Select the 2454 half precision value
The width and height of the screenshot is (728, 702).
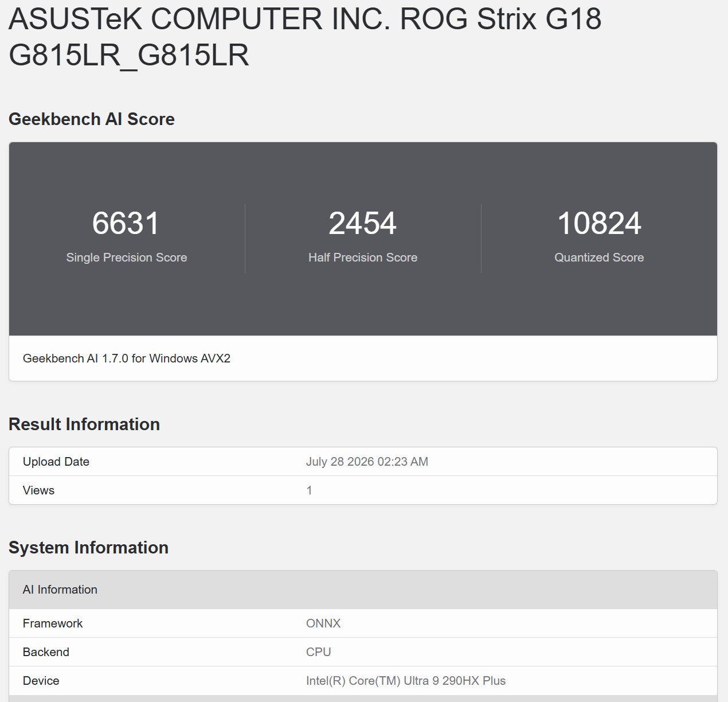coord(362,223)
